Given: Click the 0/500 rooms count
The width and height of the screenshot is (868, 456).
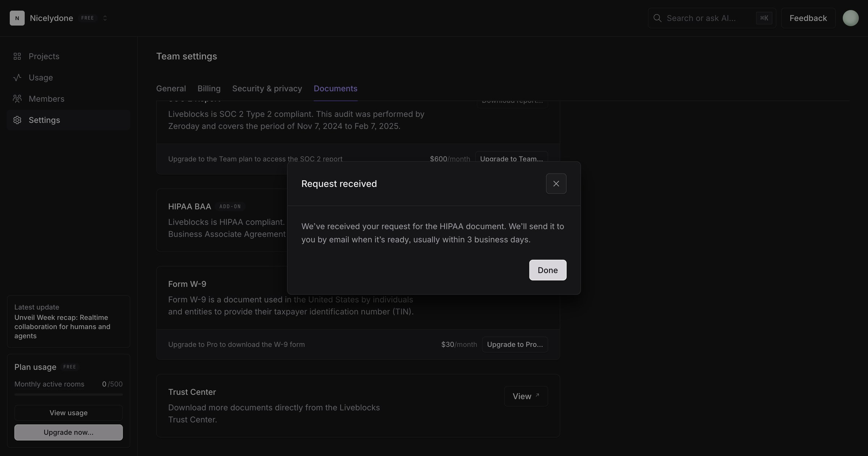Looking at the screenshot, I should pyautogui.click(x=112, y=384).
